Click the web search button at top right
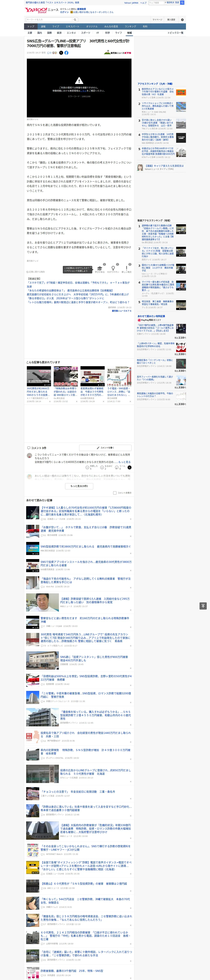Screen dimensions: 210x980 point(182,3)
